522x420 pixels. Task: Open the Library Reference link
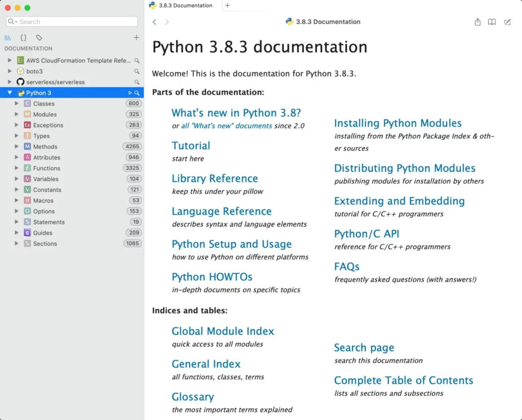(215, 178)
